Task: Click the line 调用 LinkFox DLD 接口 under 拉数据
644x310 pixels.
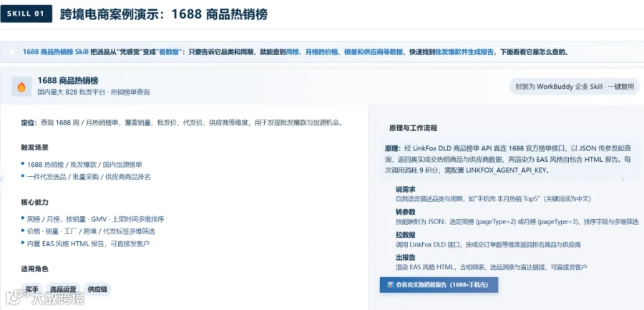Action: click(488, 245)
